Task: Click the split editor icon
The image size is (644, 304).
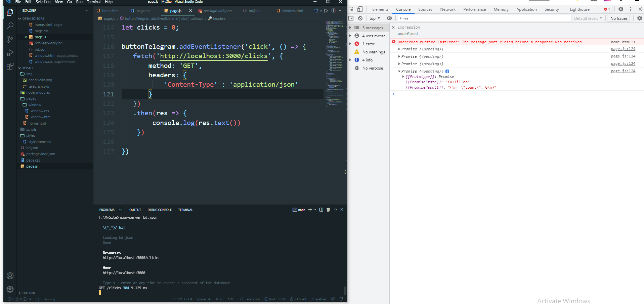Action: (333, 11)
